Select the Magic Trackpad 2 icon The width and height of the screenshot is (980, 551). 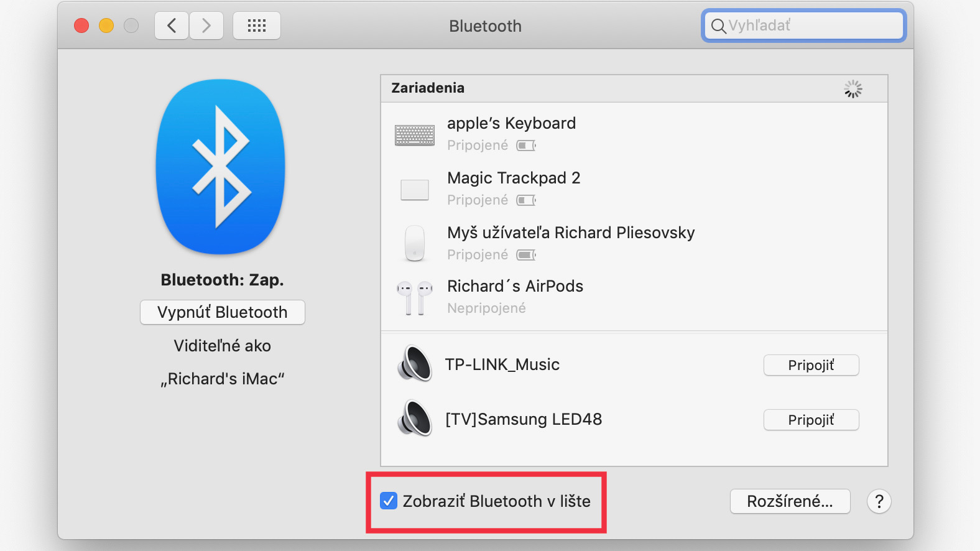[415, 190]
